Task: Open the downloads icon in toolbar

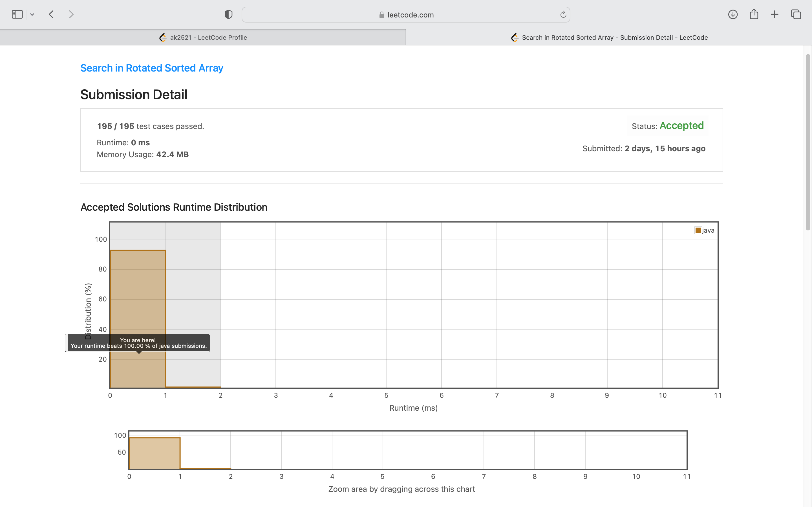Action: click(732, 14)
